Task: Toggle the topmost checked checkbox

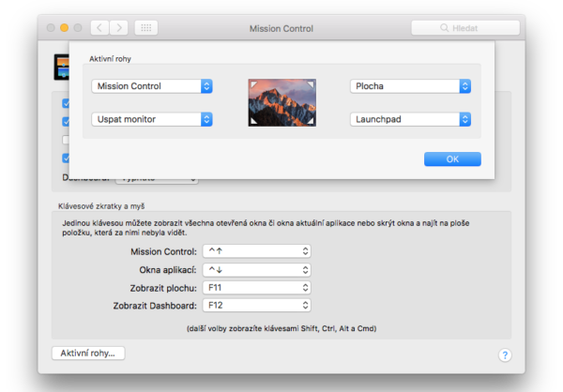Action: (x=66, y=104)
